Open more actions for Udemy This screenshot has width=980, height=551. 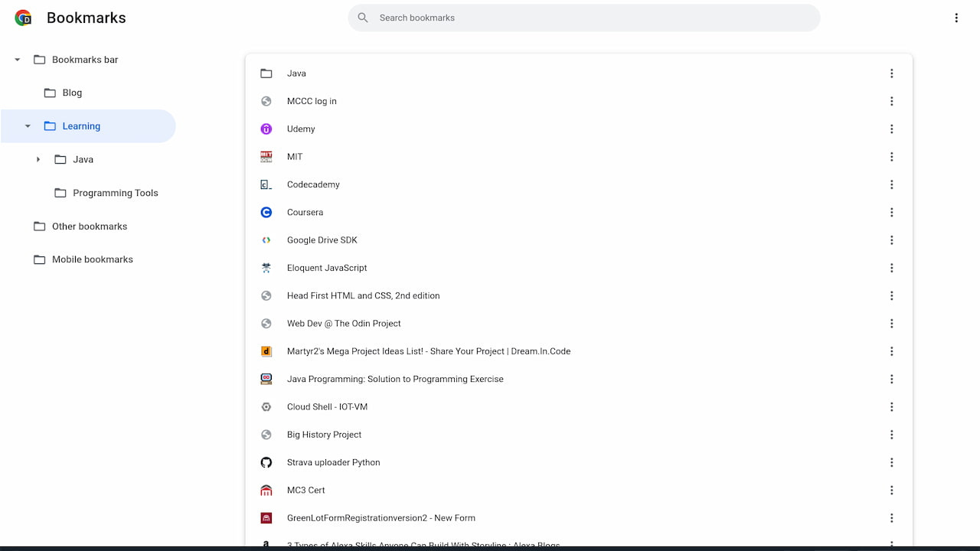click(x=891, y=129)
